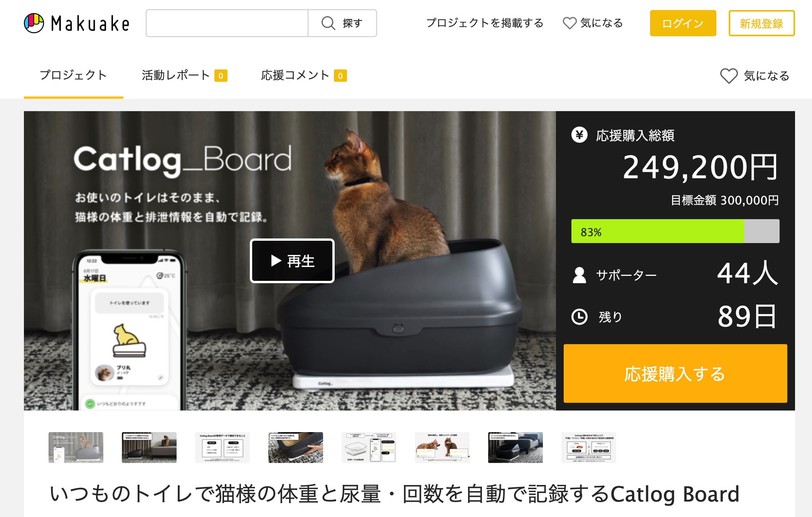Click the 新規登録 button
This screenshot has height=517, width=812.
(x=761, y=23)
